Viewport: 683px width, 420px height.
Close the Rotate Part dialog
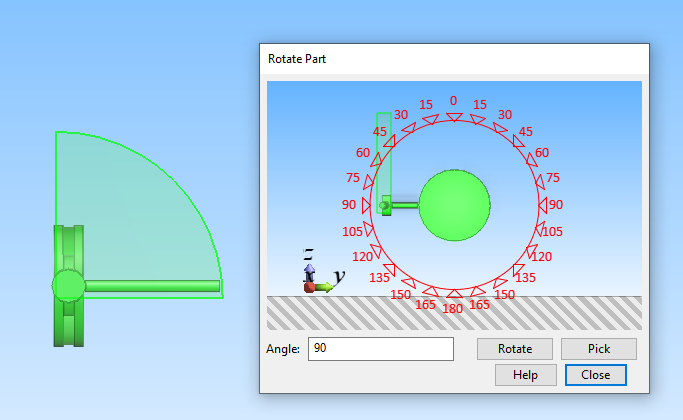[x=595, y=375]
